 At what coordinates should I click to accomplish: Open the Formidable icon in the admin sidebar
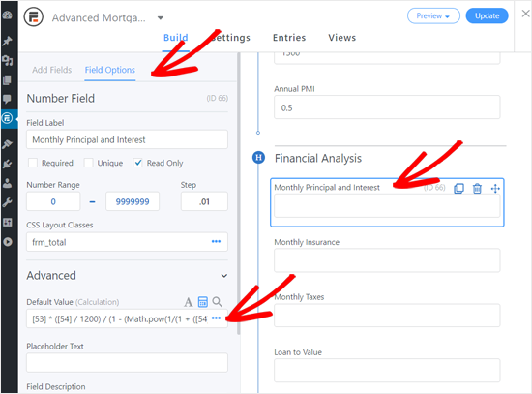point(8,118)
